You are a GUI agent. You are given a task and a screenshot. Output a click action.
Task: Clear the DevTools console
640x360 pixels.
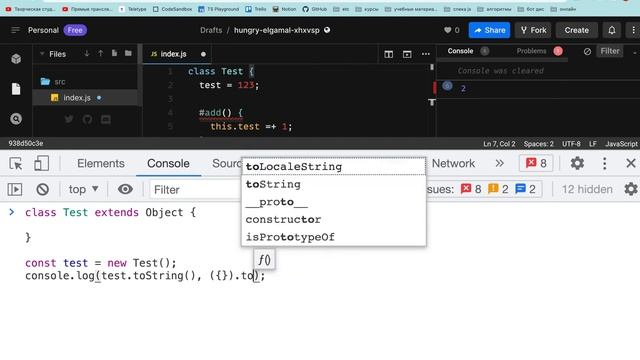pyautogui.click(x=42, y=189)
